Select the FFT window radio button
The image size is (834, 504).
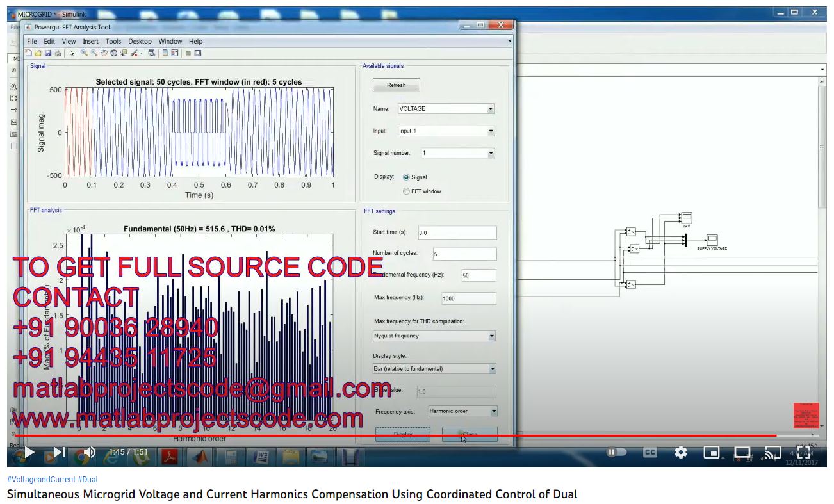click(x=406, y=191)
